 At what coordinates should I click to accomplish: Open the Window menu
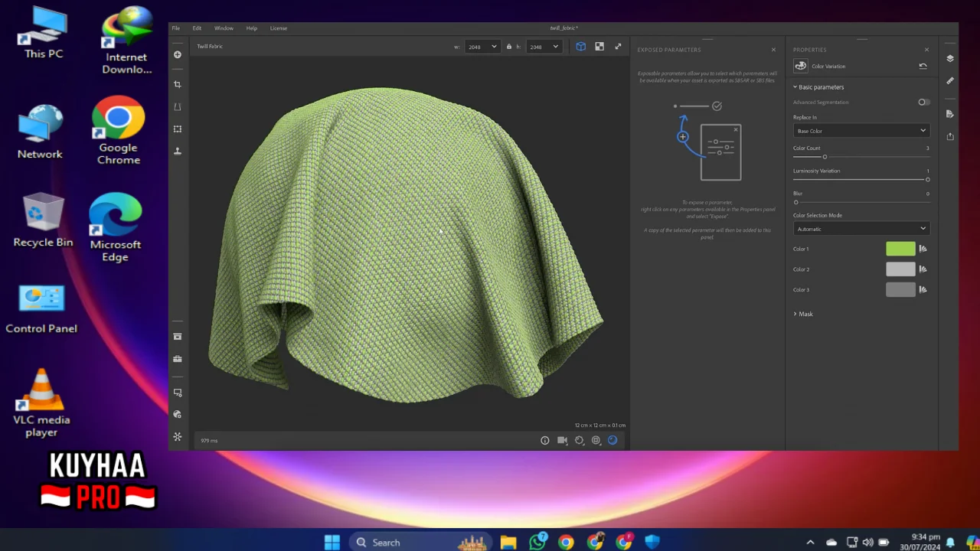point(224,28)
